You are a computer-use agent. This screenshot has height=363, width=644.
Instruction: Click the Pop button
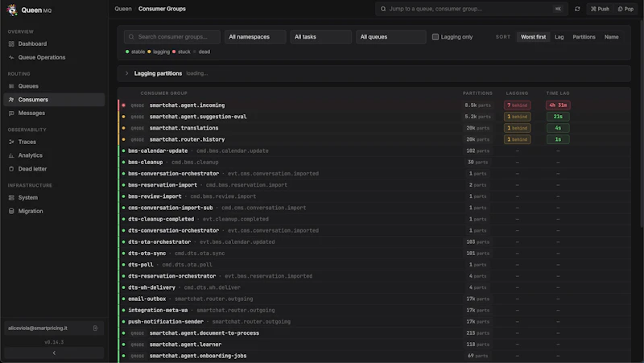click(x=625, y=9)
